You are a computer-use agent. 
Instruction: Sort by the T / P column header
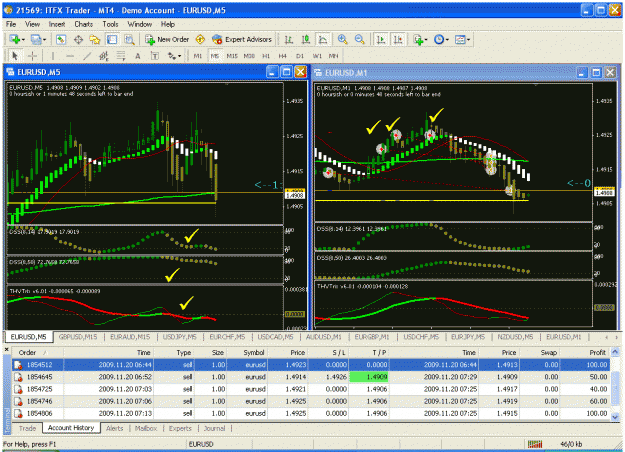click(379, 352)
